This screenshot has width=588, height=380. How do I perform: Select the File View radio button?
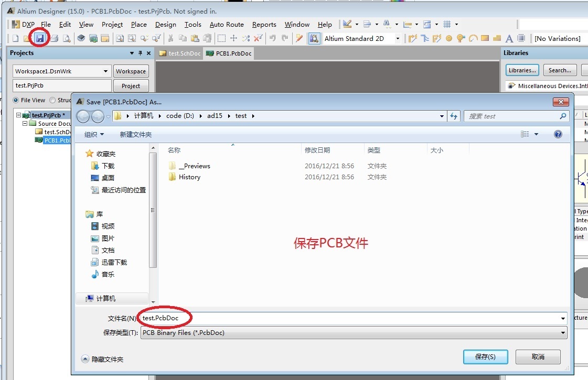[x=16, y=100]
